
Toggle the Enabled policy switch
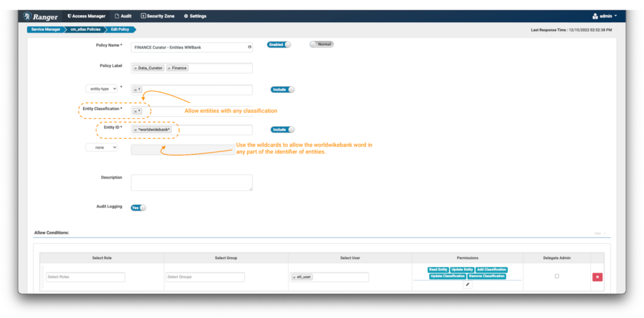(279, 45)
